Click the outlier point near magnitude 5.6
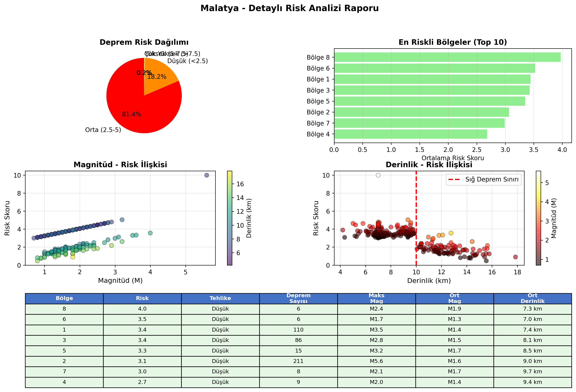Viewport: 576px width, 392px height. 207,175
